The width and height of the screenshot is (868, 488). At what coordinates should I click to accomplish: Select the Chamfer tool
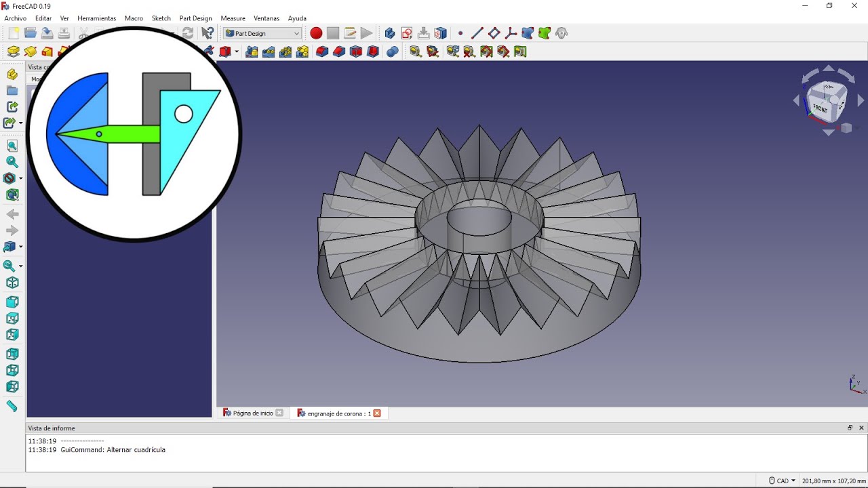pos(339,52)
